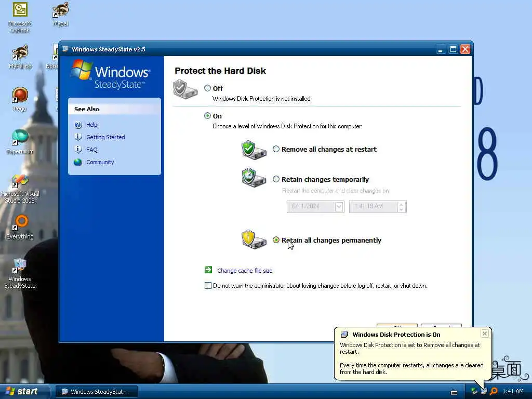Select Retain all changes permanently
This screenshot has height=399, width=532.
pos(276,240)
